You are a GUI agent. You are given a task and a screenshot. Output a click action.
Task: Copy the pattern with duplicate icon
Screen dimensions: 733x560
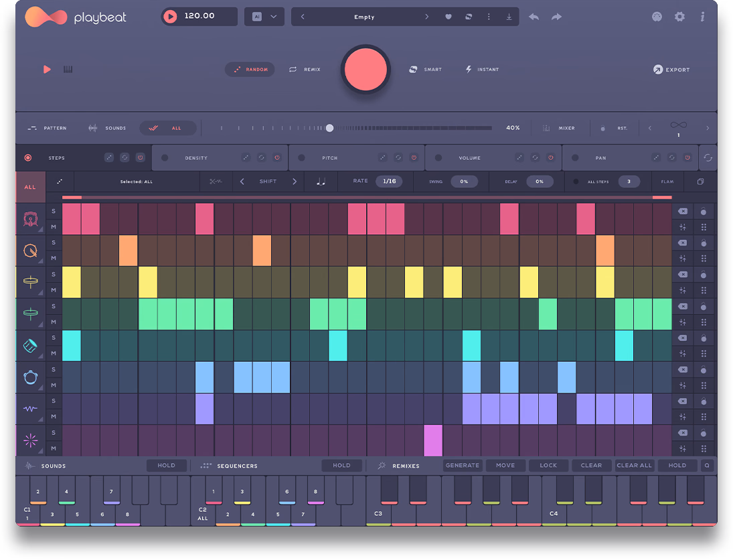(x=700, y=181)
